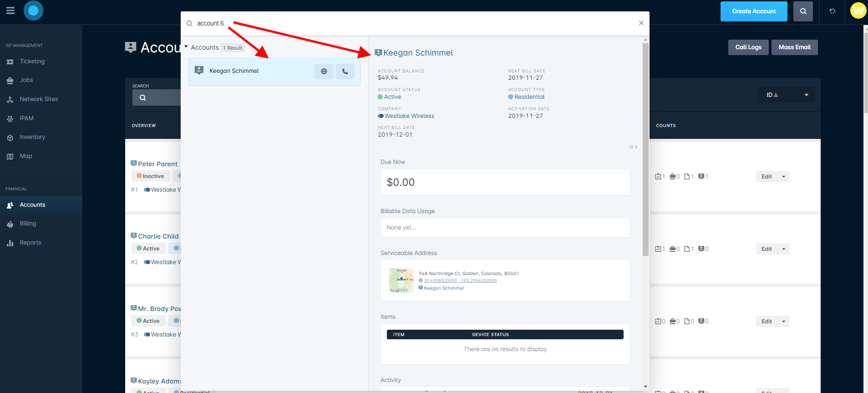Open the hamburger menu icon
Screen dimensions: 868x393
coord(10,10)
